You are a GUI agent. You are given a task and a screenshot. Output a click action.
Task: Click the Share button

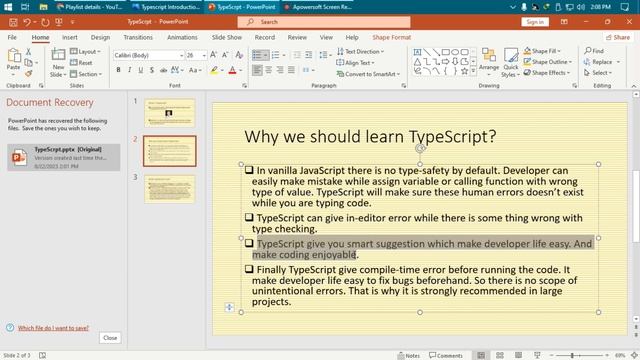click(x=618, y=37)
